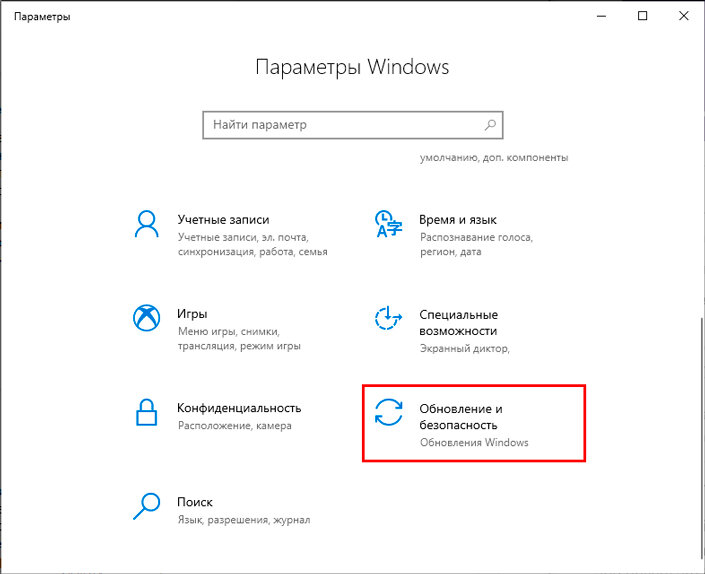The image size is (705, 574).
Task: Click the Ease of Access dashed-clock icon
Action: point(388,318)
